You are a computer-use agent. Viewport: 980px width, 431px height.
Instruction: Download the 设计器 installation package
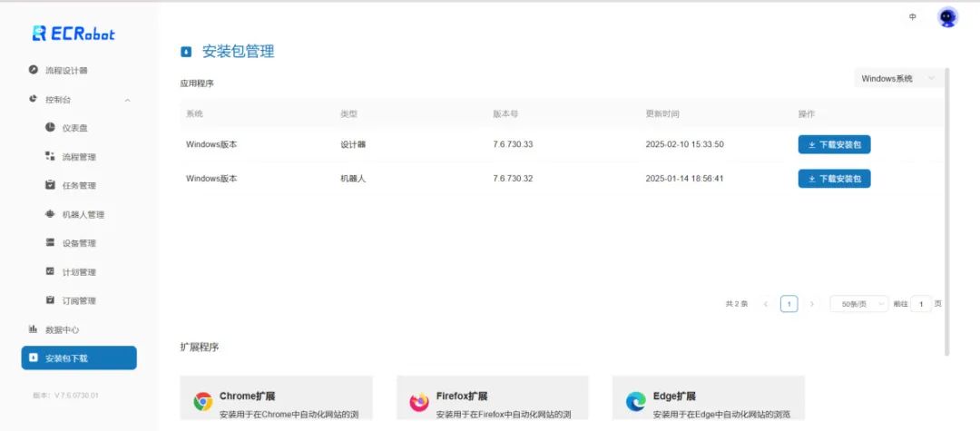pyautogui.click(x=834, y=144)
